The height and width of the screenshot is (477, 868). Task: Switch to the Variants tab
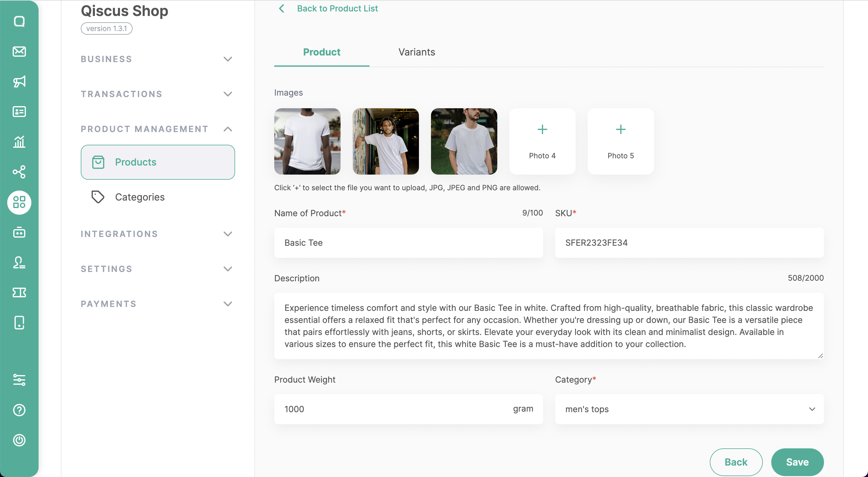pyautogui.click(x=417, y=52)
